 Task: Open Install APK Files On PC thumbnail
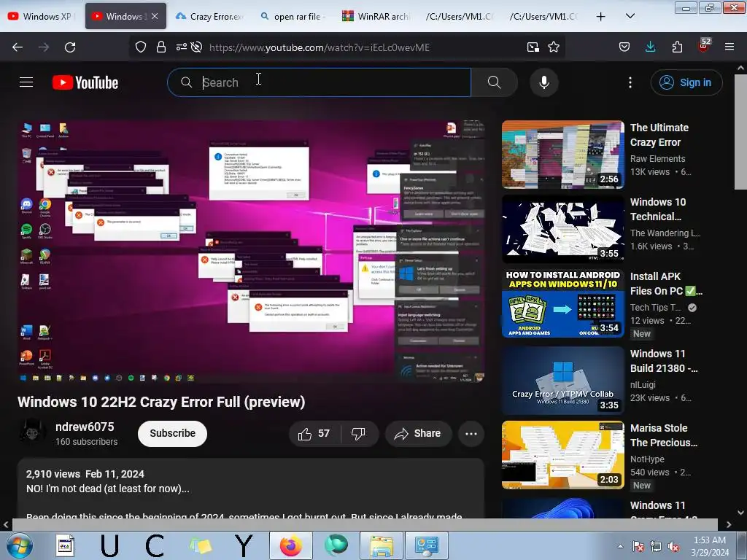[x=562, y=303]
